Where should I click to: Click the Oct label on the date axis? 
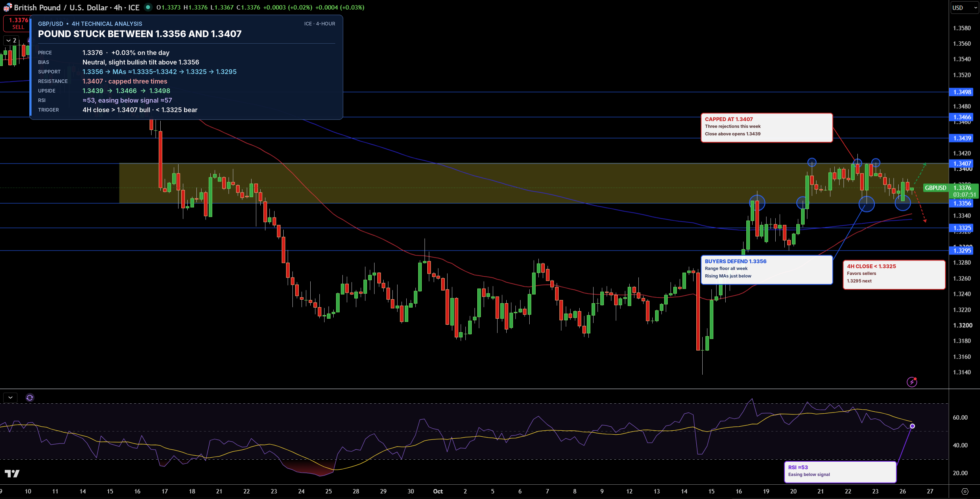click(x=438, y=491)
